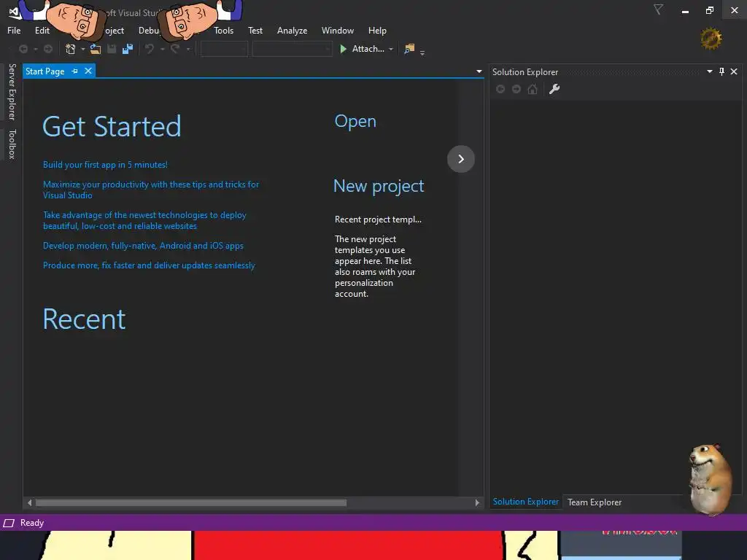Open Solution Explorer window position menu
The width and height of the screenshot is (747, 560).
point(710,71)
